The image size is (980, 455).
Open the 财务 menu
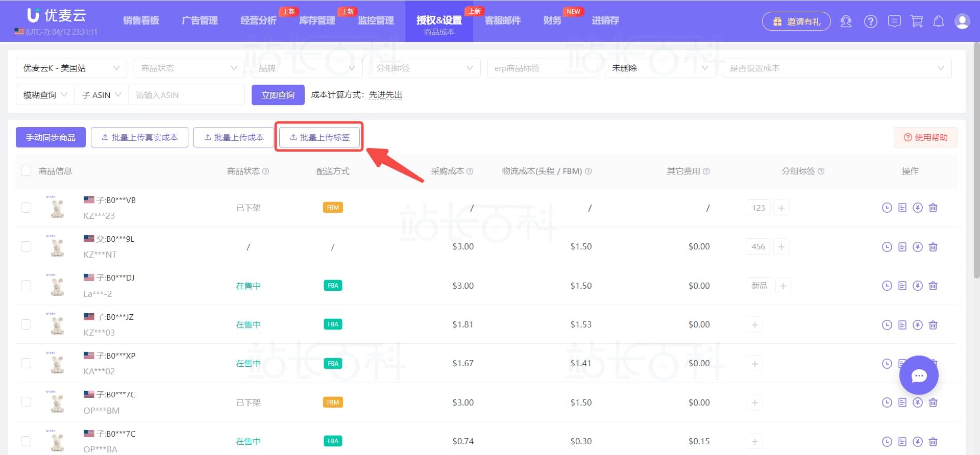click(x=552, y=20)
